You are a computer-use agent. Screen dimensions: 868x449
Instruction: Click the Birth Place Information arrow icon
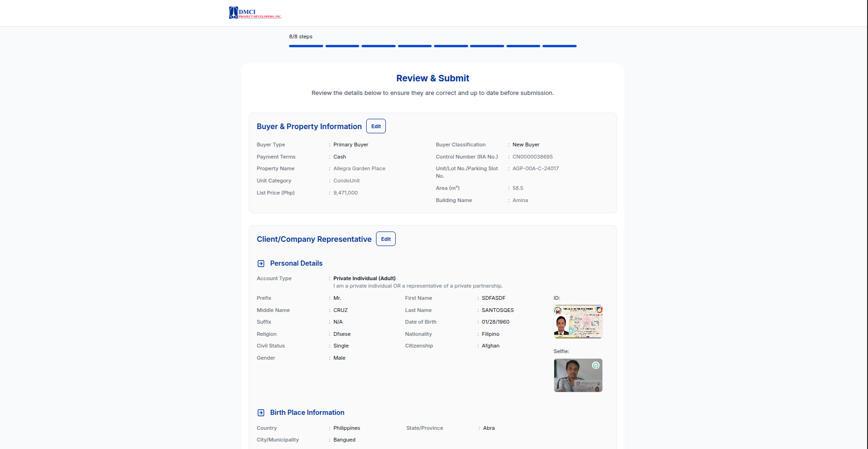[261, 413]
